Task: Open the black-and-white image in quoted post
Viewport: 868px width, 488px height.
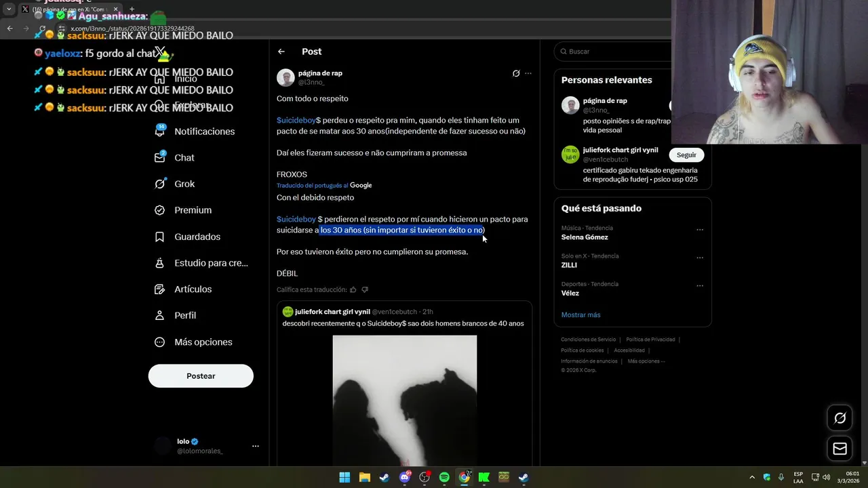Action: [x=405, y=401]
